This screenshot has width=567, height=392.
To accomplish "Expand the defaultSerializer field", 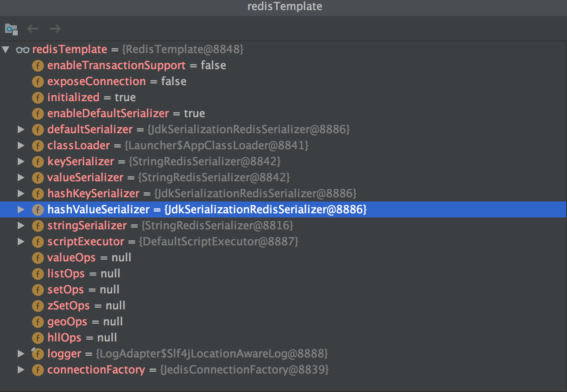I will click(x=21, y=129).
